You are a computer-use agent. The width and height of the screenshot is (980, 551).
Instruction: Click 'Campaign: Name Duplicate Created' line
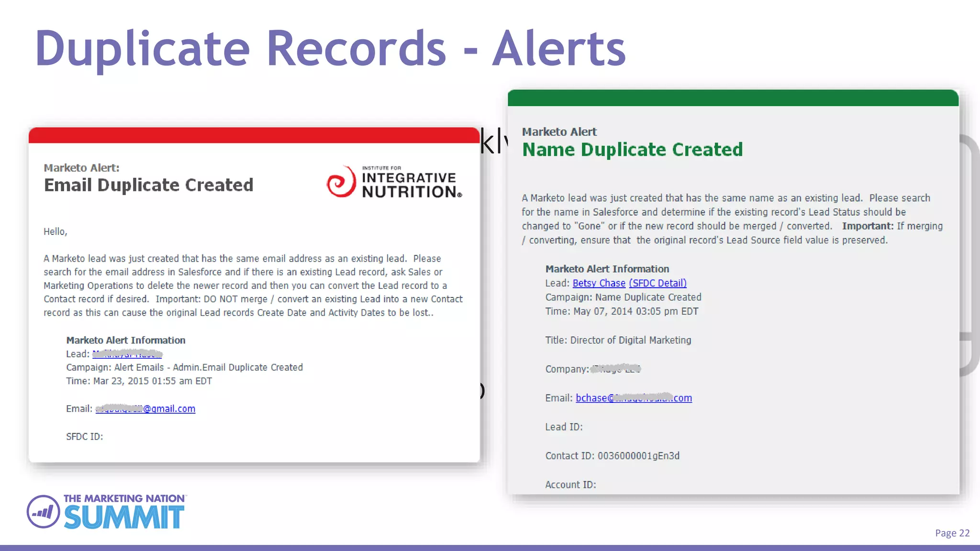(623, 297)
